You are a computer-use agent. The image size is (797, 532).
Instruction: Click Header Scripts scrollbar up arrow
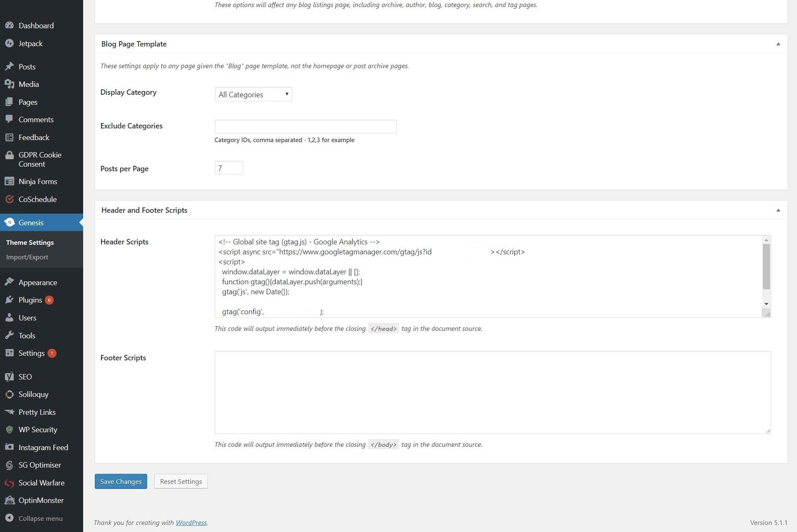click(x=766, y=240)
